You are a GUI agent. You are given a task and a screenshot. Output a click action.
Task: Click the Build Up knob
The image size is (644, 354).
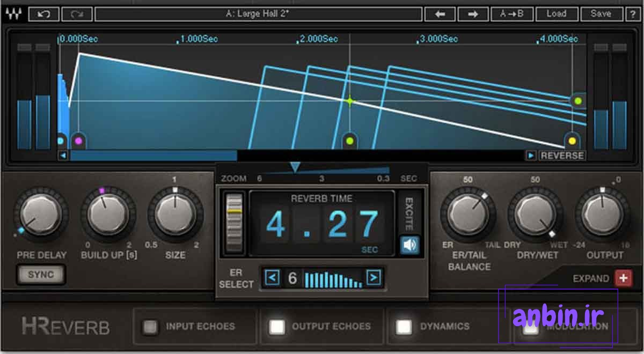(x=108, y=213)
